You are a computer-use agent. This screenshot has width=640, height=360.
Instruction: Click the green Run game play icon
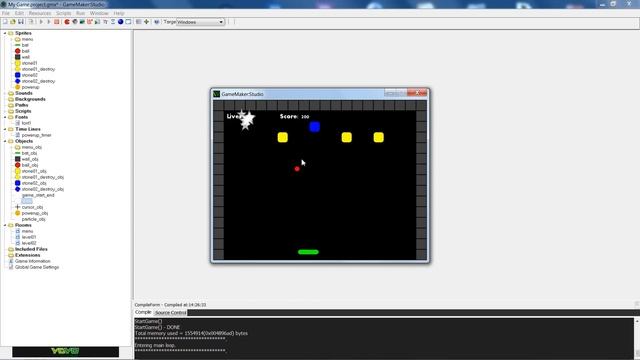coord(41,22)
